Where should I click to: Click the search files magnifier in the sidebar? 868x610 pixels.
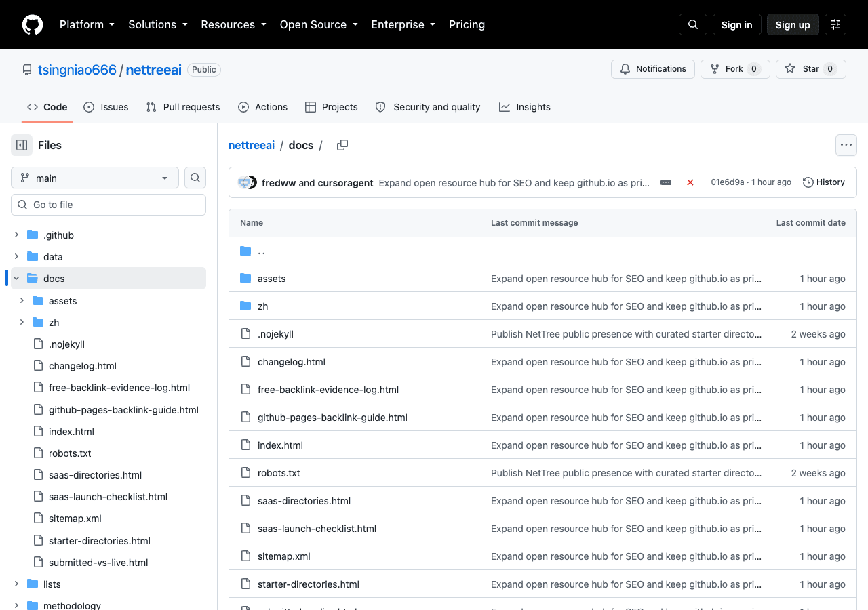pos(195,178)
